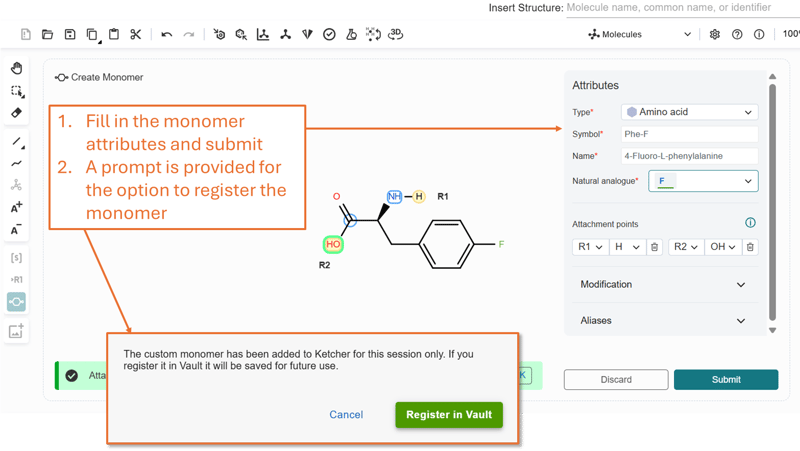Expand the Modification section
The image size is (800, 451).
pos(663,285)
